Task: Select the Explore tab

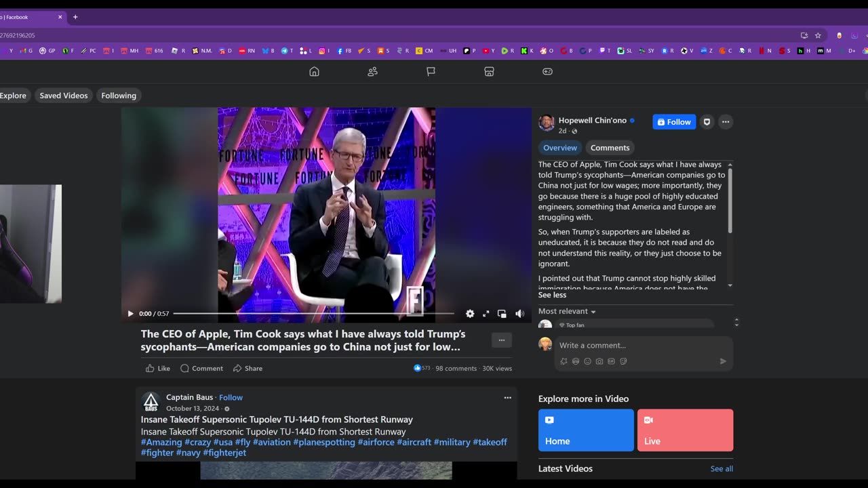Action: 13,96
